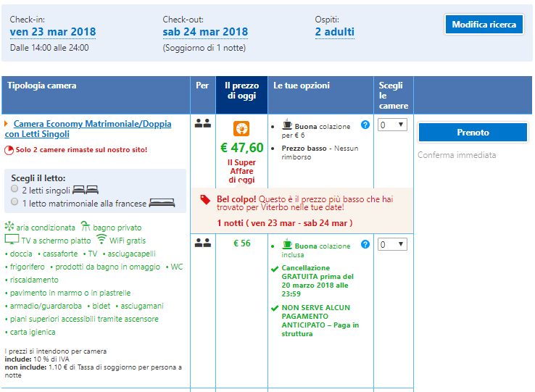Click 'Conferma immediata' text

pos(457,155)
